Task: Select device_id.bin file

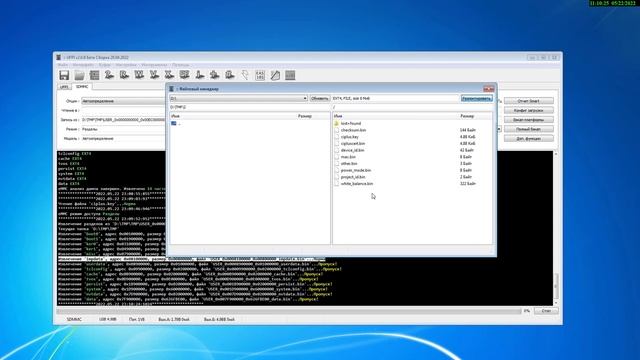Action: pyautogui.click(x=353, y=150)
